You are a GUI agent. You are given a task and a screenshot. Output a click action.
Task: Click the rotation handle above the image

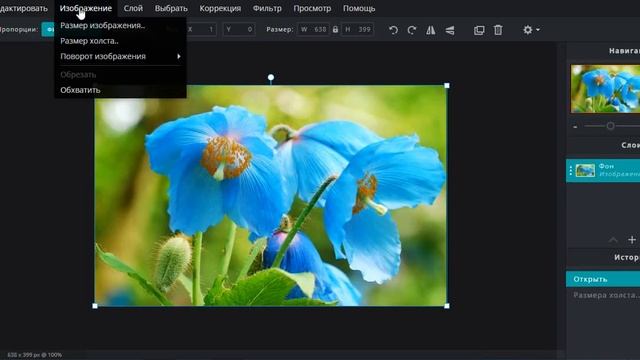271,77
